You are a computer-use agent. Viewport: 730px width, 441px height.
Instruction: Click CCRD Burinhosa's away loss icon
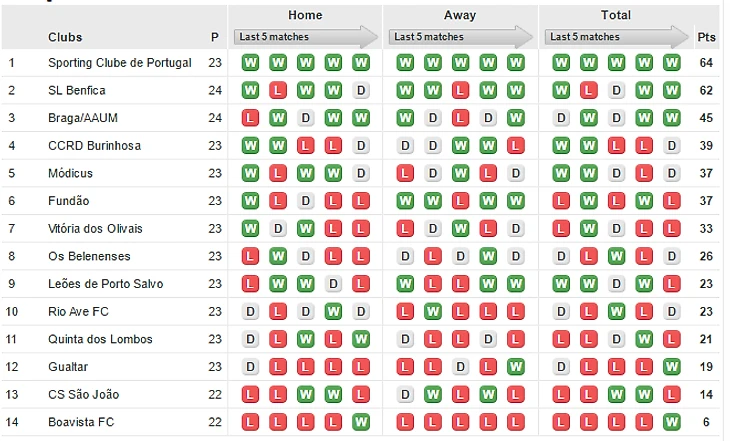(516, 146)
